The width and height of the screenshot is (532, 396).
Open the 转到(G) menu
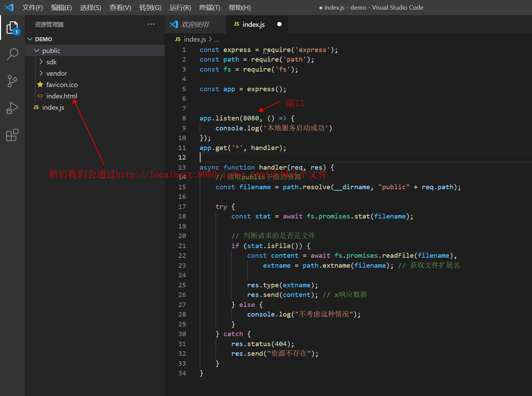(x=150, y=8)
